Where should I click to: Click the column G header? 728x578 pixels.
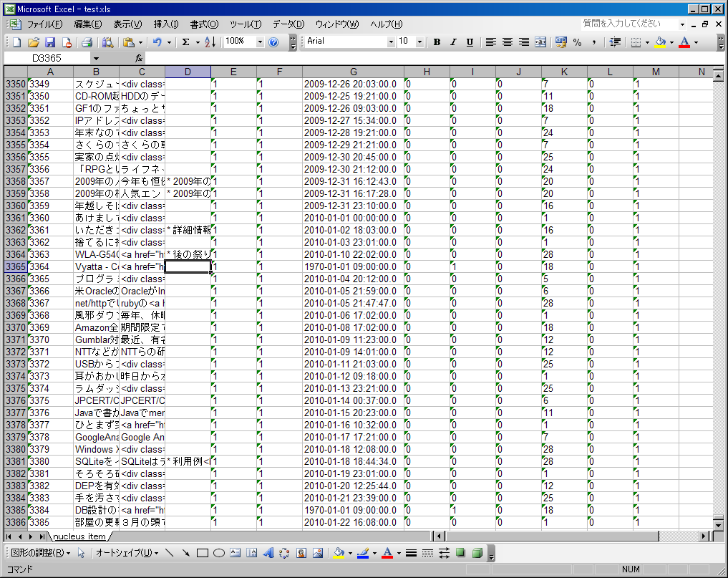click(x=353, y=72)
